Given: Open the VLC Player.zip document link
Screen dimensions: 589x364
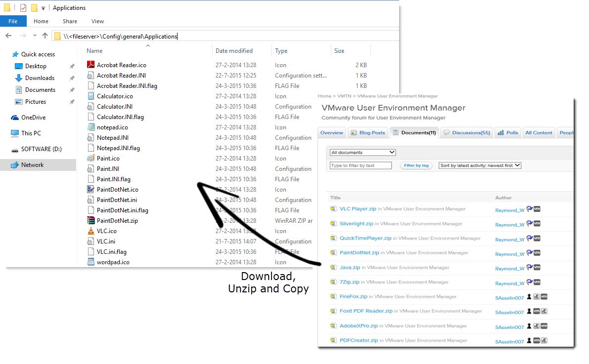Looking at the screenshot, I should (358, 209).
